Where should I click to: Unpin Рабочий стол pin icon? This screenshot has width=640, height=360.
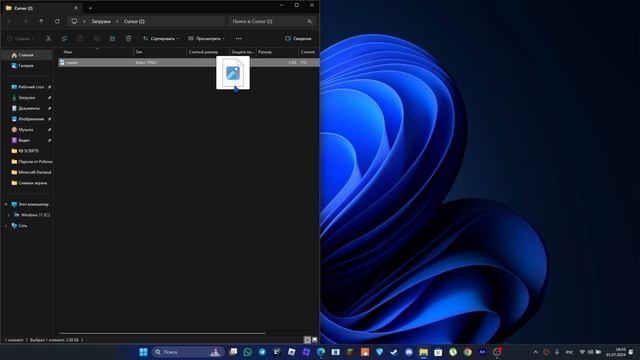click(49, 87)
